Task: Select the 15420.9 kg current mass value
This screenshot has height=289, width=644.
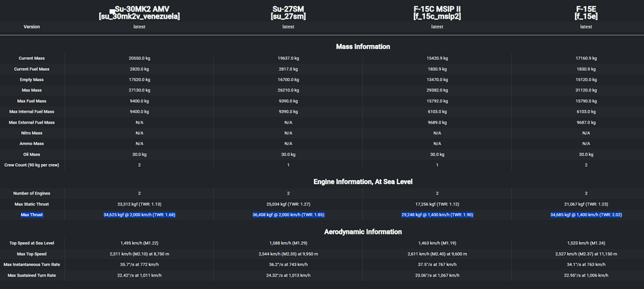Action: 437,58
